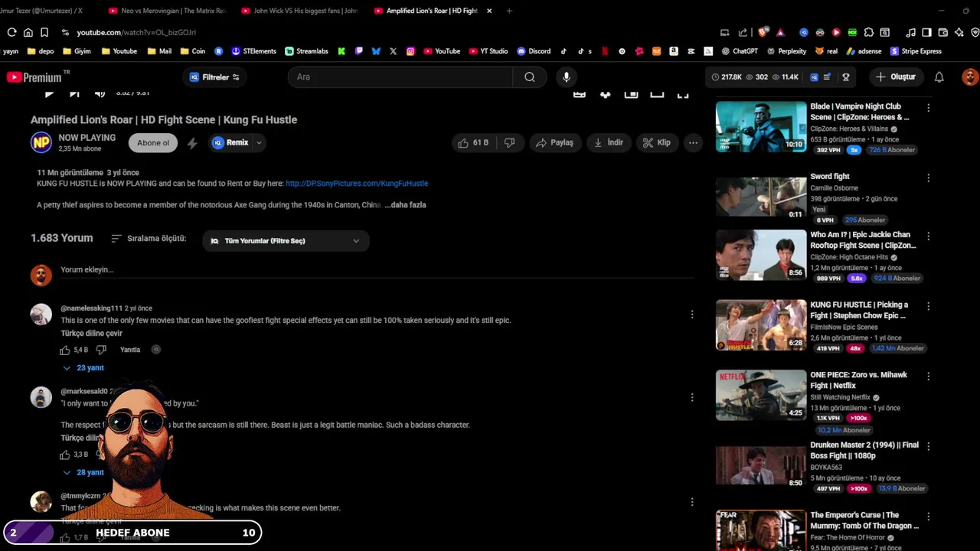Switch to Neo vs Merovingian tab
Screen dimensions: 980x551
tap(168, 11)
